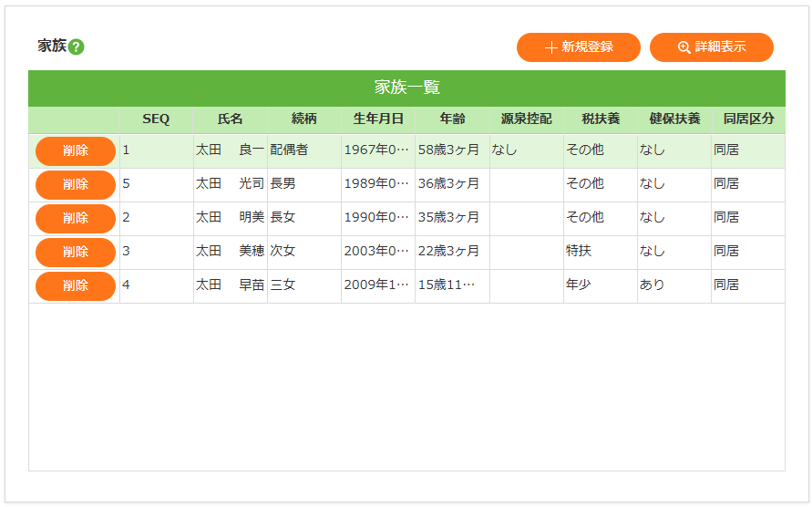The width and height of the screenshot is (812, 507).
Task: Click the 同居区分 column header
Action: pos(748,119)
